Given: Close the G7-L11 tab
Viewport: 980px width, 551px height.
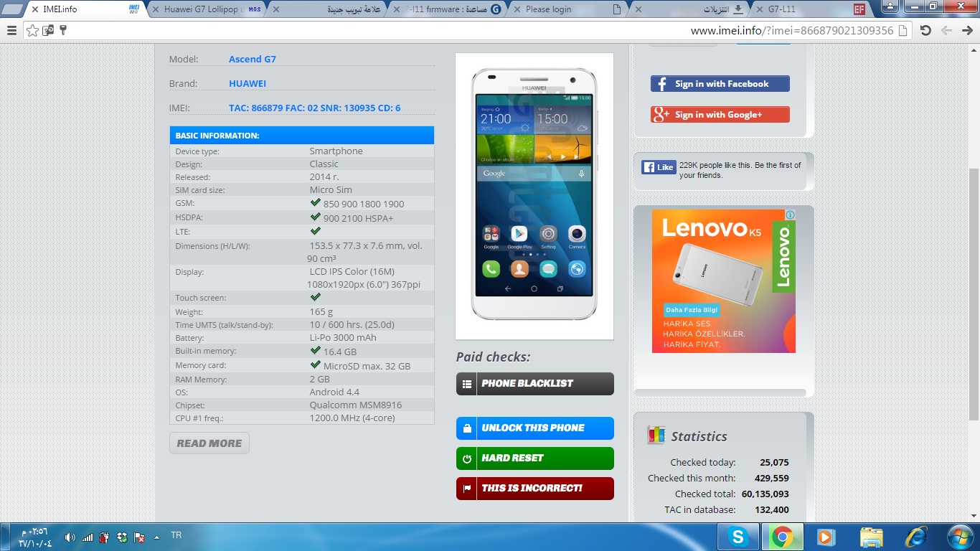Looking at the screenshot, I should (x=760, y=9).
